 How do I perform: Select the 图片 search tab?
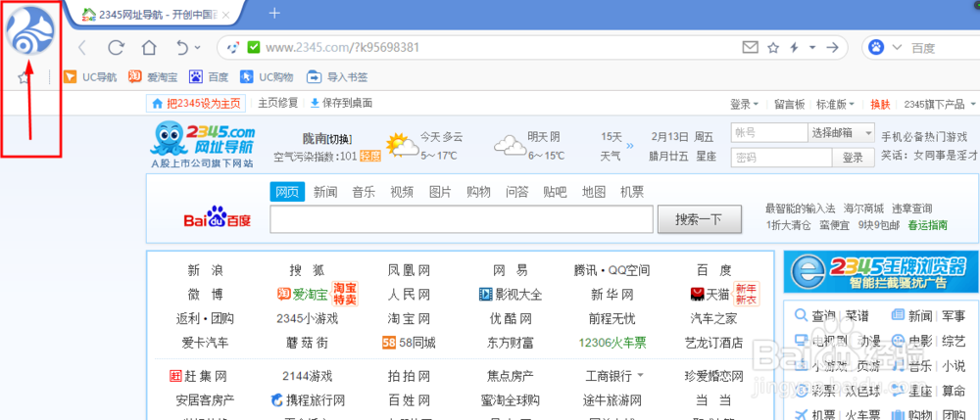tap(440, 192)
